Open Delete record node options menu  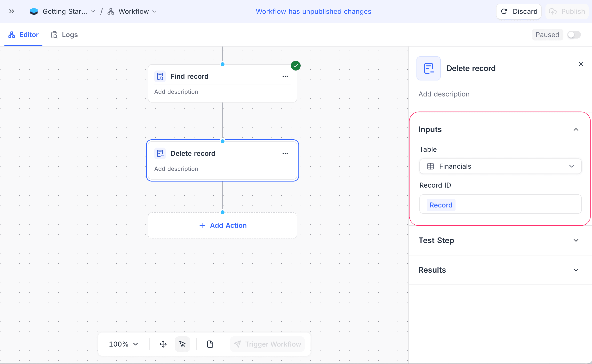[x=285, y=153]
